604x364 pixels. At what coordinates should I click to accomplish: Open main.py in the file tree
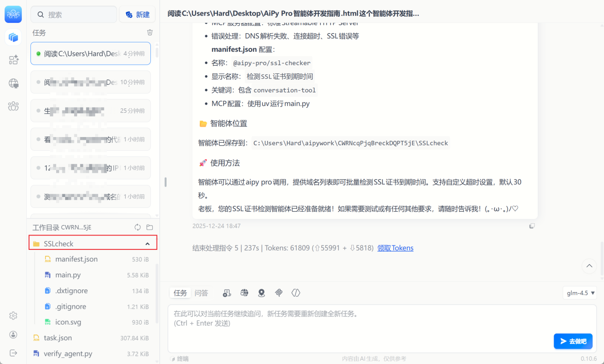[68, 275]
